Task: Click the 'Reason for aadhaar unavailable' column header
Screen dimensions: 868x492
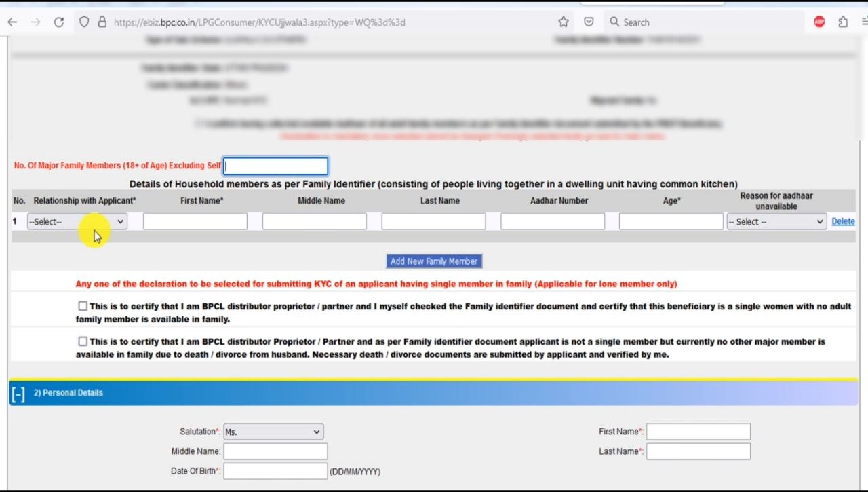Action: 776,201
